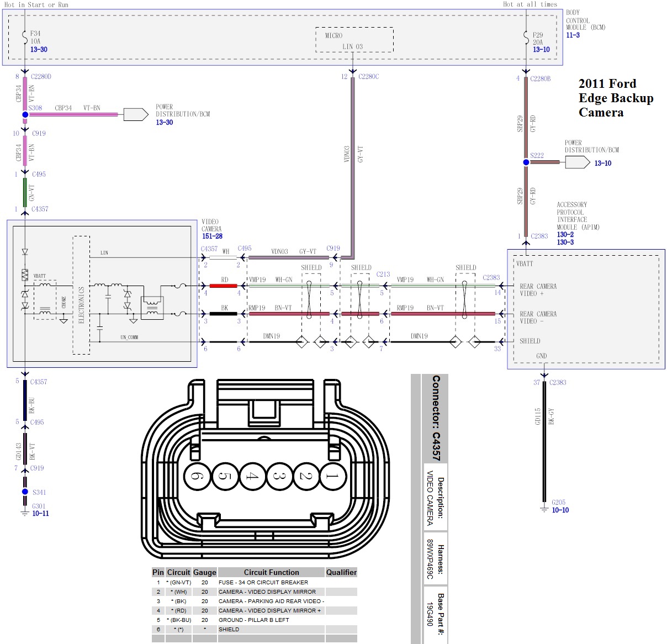Click "REAR CAMERA VIDEO +" in the APIM box
The image size is (667, 644).
pyautogui.click(x=538, y=290)
